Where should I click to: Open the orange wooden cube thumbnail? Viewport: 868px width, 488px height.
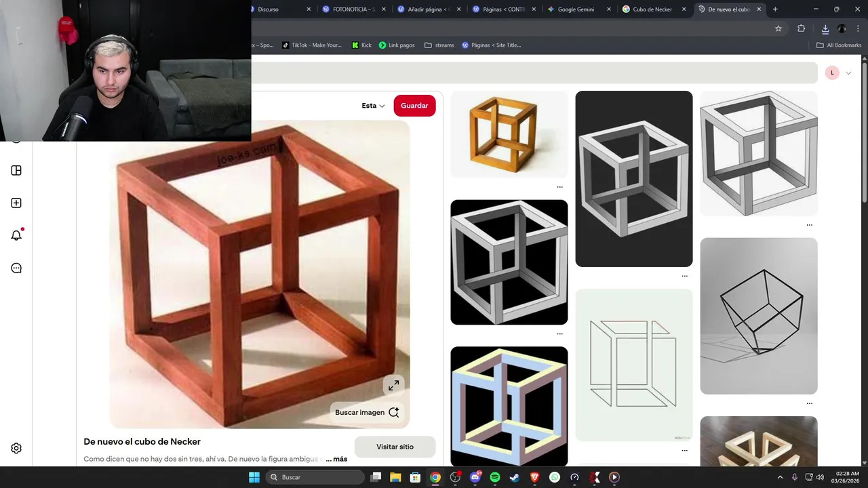[509, 134]
